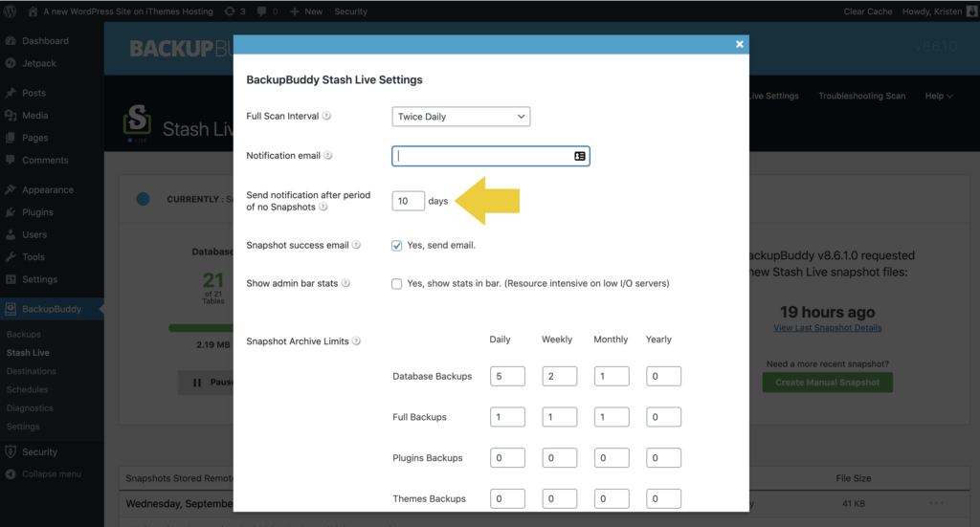
Task: Click Full Backups Weekly field
Action: coord(559,416)
